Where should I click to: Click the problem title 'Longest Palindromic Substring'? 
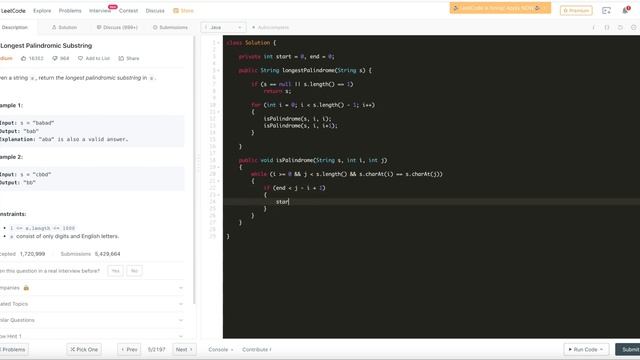point(46,46)
